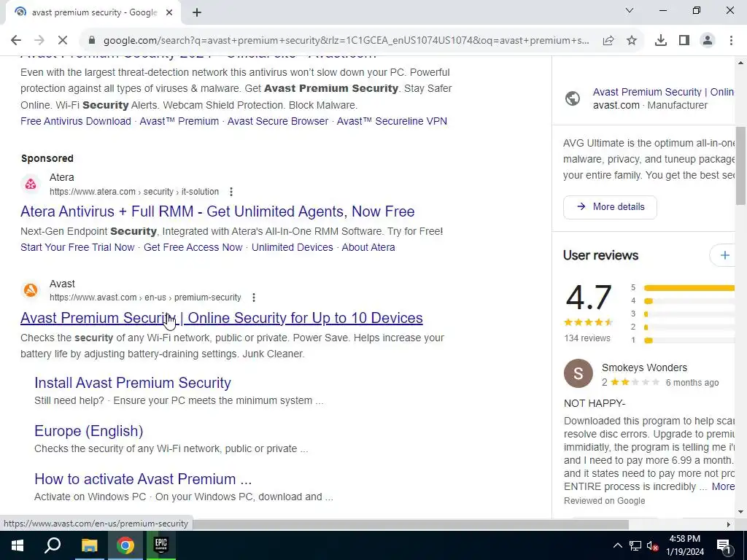Open How to activate Avast Premium link
Screen dimensions: 747x560
[x=143, y=479]
